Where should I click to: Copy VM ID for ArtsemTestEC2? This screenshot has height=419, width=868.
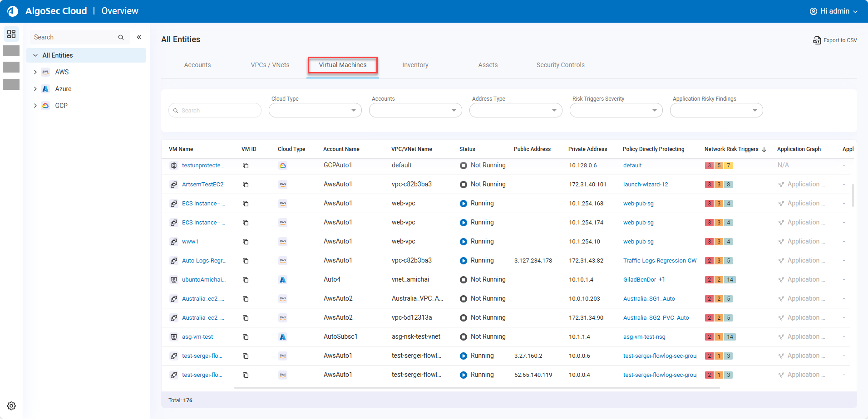[x=246, y=185]
